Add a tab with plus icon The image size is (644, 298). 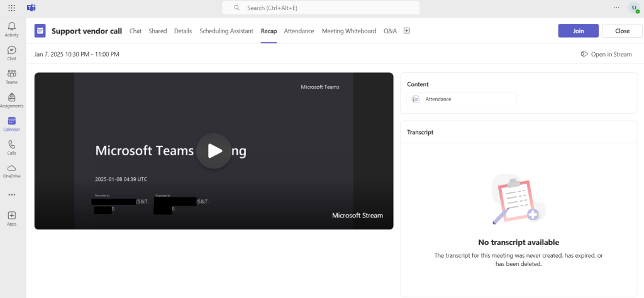point(407,31)
